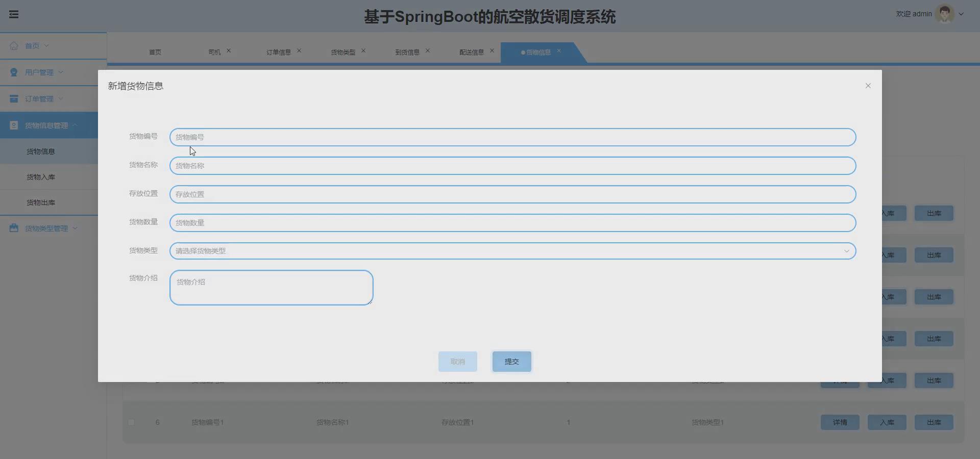Toggle the hamburger sidebar menu icon
Viewport: 980px width, 459px height.
click(14, 14)
